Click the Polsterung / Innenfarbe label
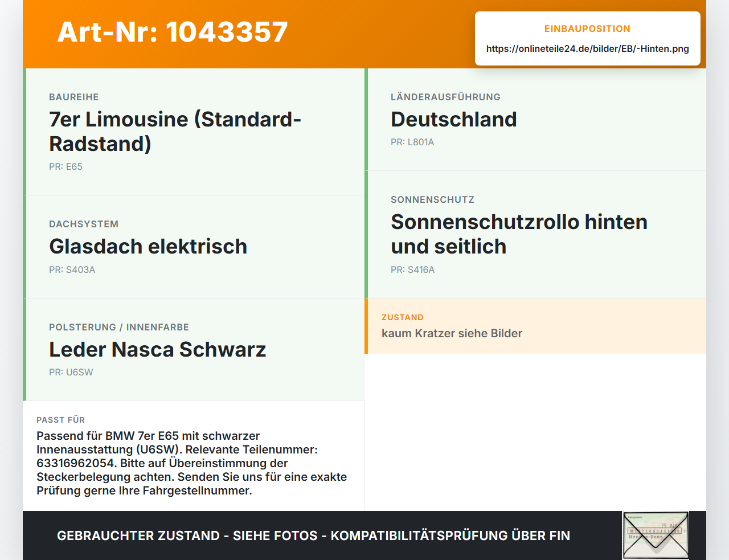Viewport: 729px width, 560px height. (119, 327)
